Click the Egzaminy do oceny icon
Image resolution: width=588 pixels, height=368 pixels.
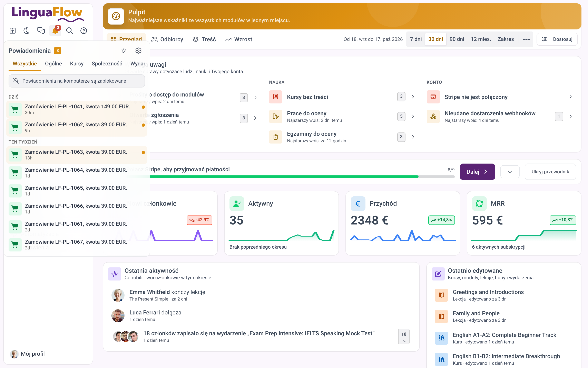pos(276,137)
